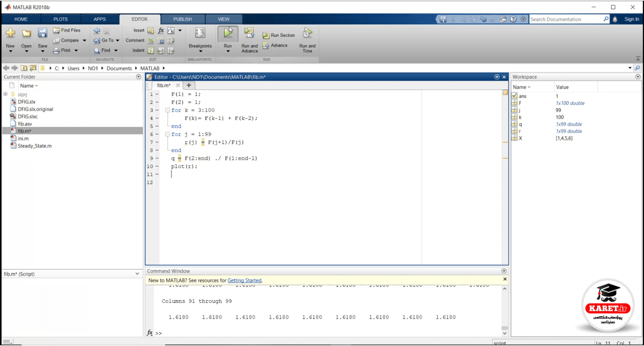The width and height of the screenshot is (644, 346).
Task: Collapse the for k loop code fold
Action: [167, 110]
